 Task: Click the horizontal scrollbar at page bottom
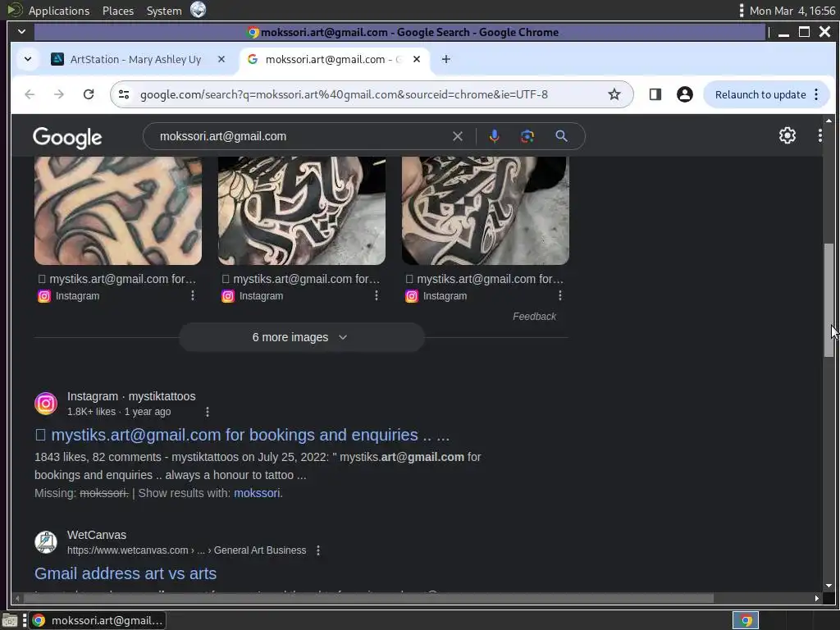click(368, 598)
